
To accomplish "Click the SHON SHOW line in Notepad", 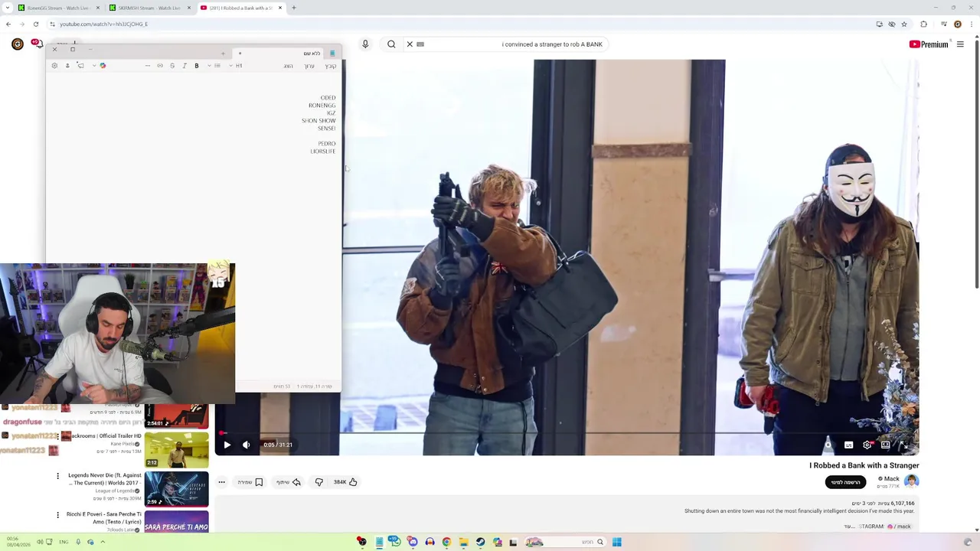I will (x=318, y=121).
